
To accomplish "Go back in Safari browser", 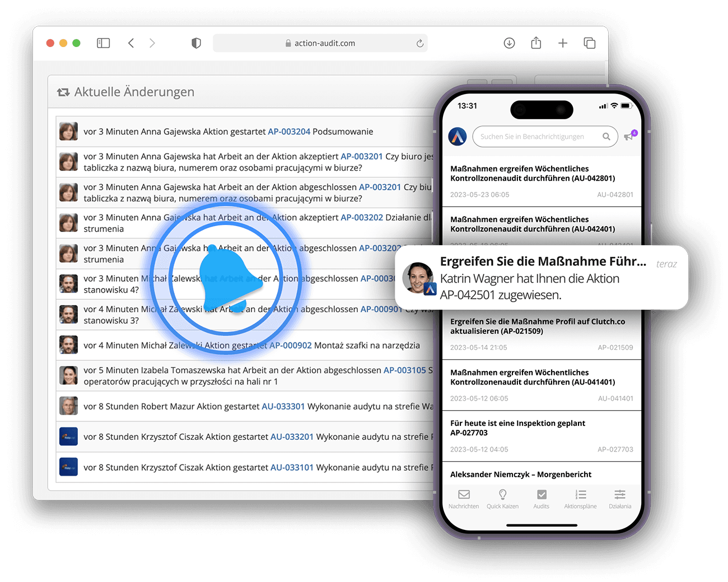I will pos(131,43).
